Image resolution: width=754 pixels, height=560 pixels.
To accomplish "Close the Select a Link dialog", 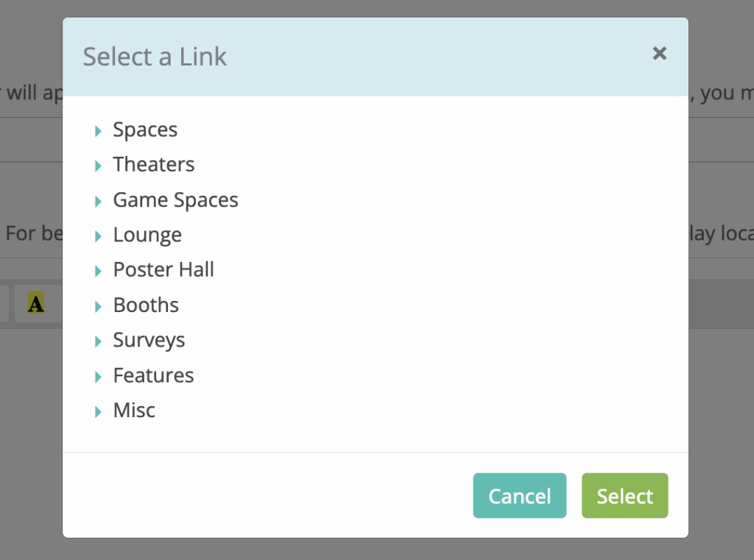I will click(x=660, y=53).
